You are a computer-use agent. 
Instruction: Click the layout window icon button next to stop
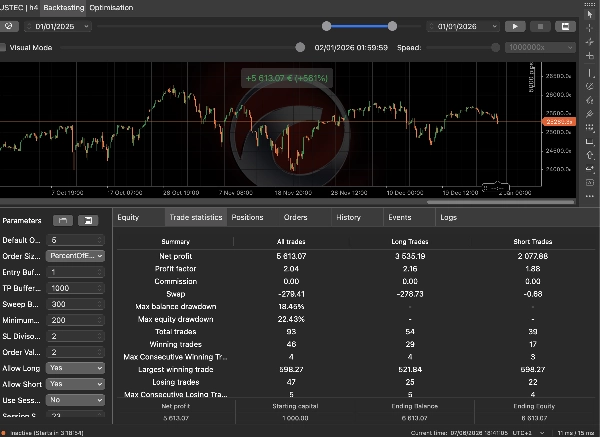(565, 26)
